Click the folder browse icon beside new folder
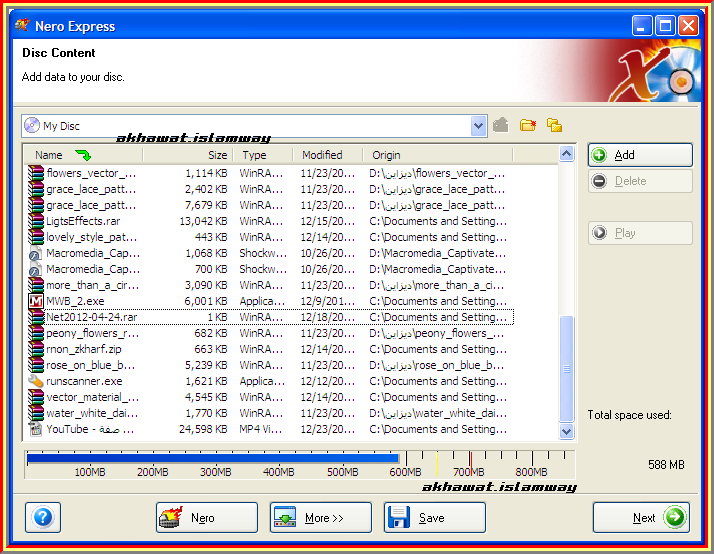Viewport: 714px width, 554px height. (x=554, y=125)
